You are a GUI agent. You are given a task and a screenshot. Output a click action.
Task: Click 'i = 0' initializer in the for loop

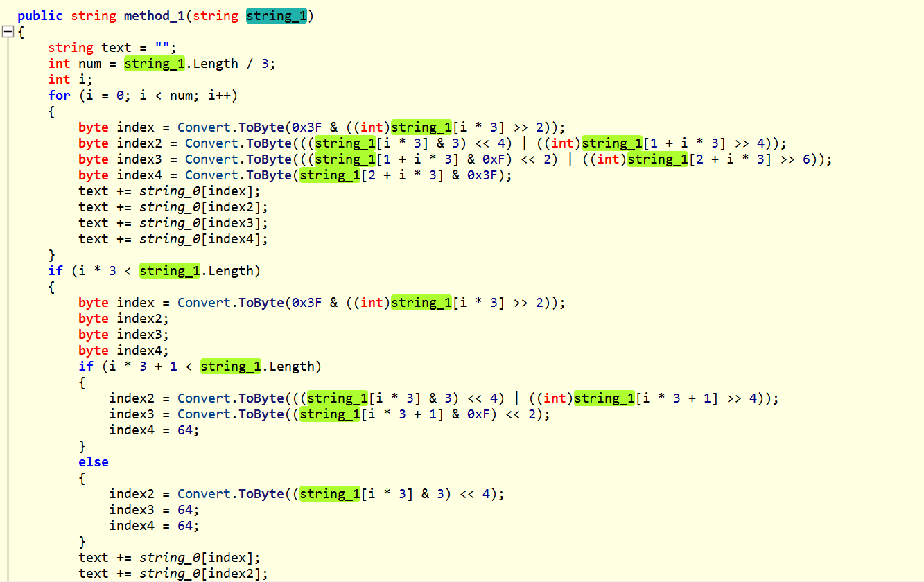point(105,96)
